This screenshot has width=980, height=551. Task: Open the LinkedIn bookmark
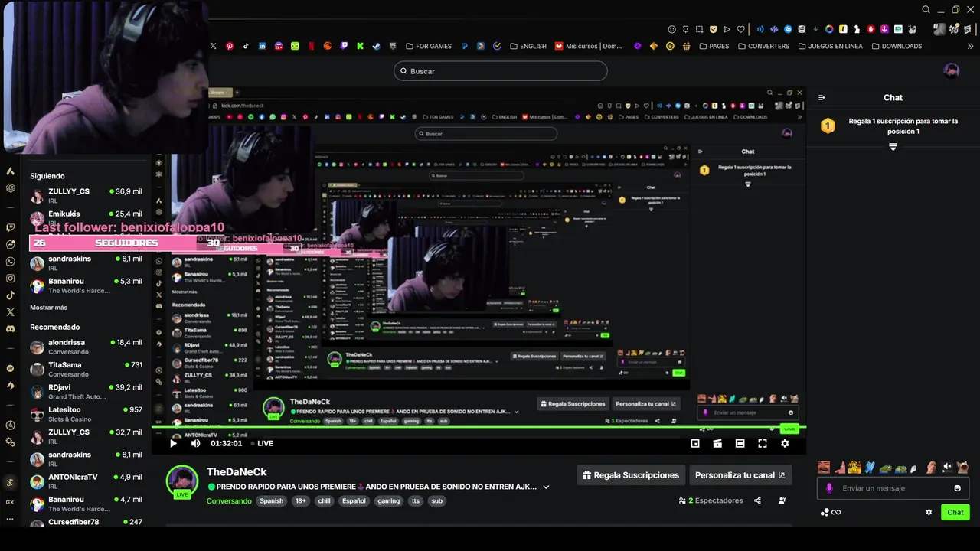(x=262, y=46)
